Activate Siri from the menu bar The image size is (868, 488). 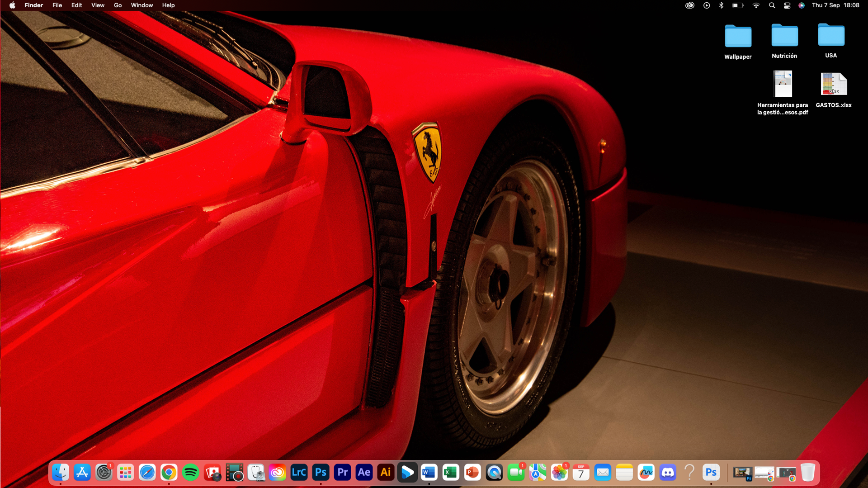802,5
